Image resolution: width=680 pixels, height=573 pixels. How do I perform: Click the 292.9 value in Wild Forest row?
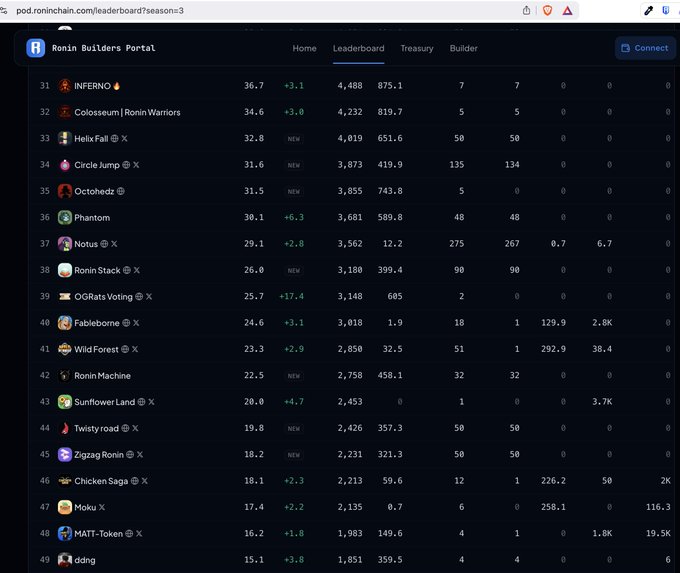(553, 349)
